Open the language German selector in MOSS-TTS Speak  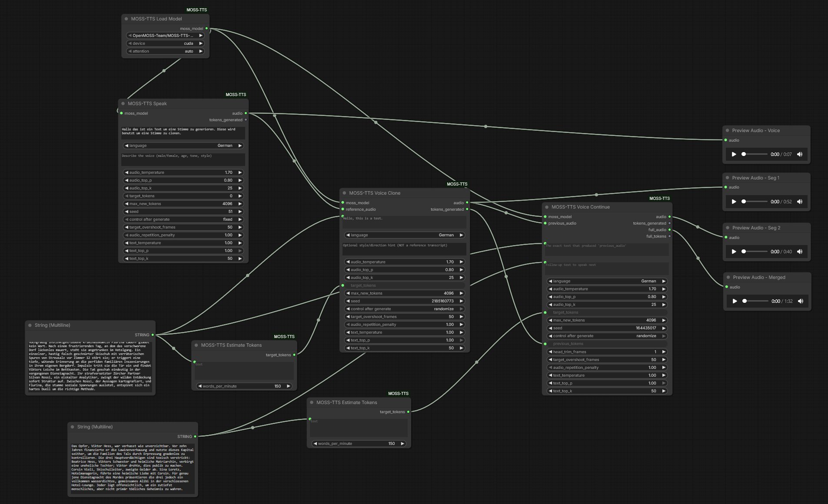tap(183, 146)
